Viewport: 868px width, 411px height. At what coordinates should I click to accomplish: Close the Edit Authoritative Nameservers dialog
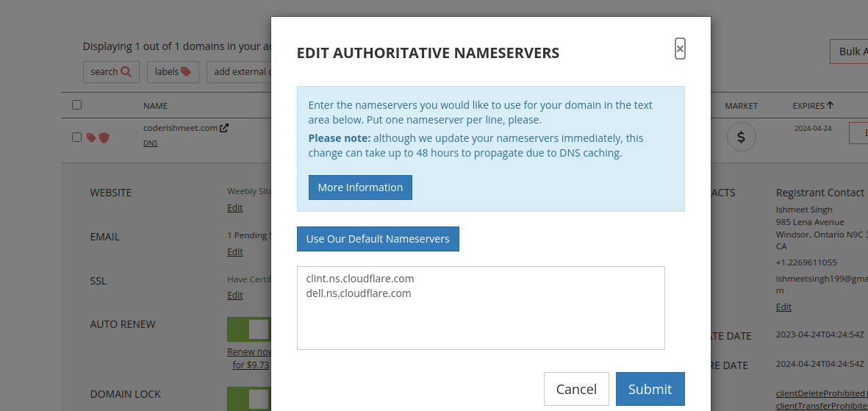tap(680, 49)
